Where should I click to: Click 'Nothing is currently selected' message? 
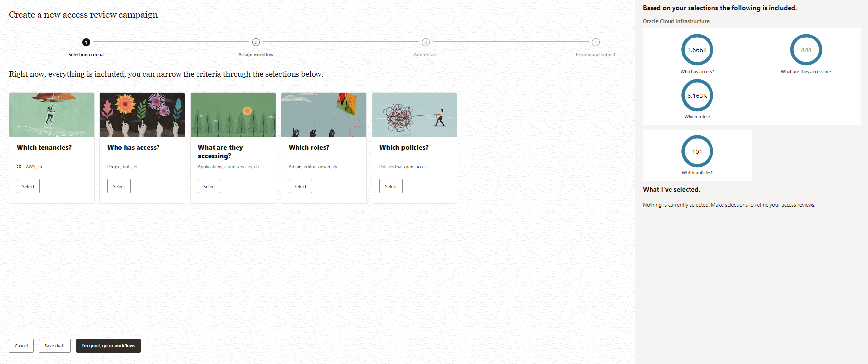[729, 205]
